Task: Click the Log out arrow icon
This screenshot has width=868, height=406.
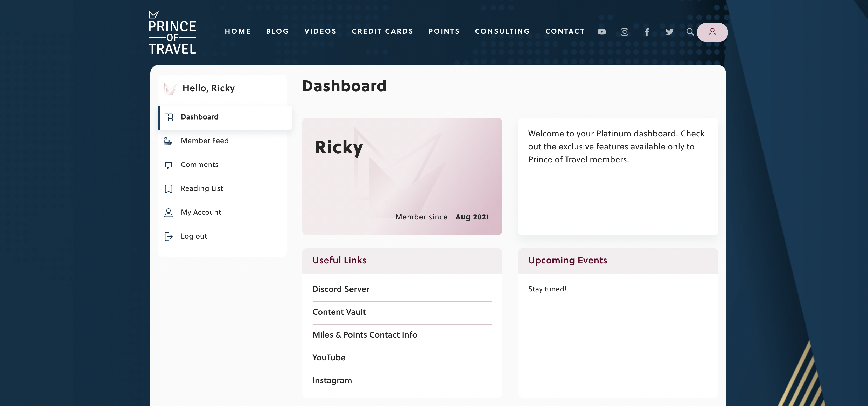Action: pyautogui.click(x=169, y=236)
